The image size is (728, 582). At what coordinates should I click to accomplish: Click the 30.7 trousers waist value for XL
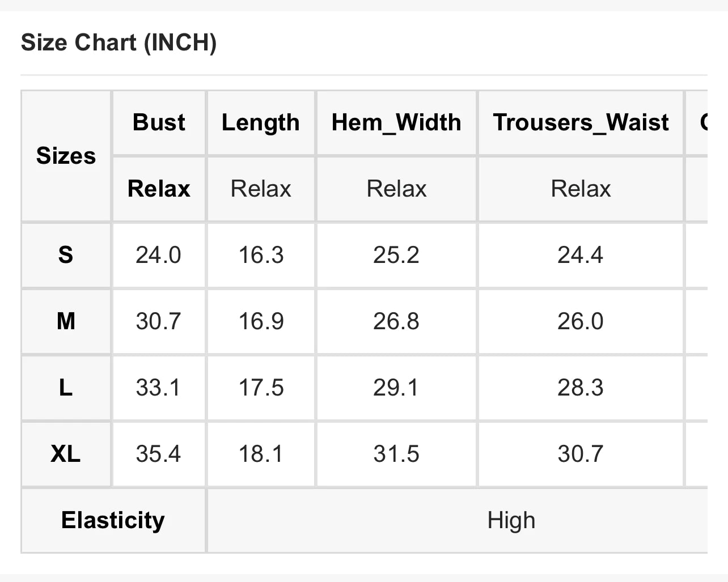(581, 454)
